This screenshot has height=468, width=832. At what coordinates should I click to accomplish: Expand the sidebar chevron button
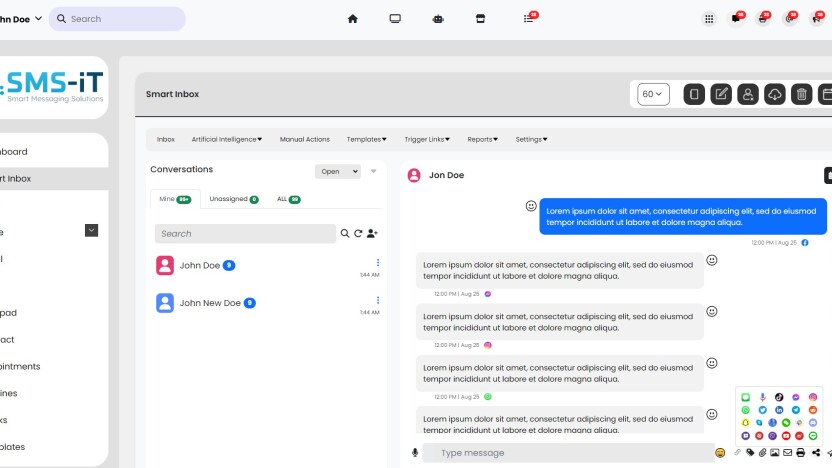tap(91, 230)
